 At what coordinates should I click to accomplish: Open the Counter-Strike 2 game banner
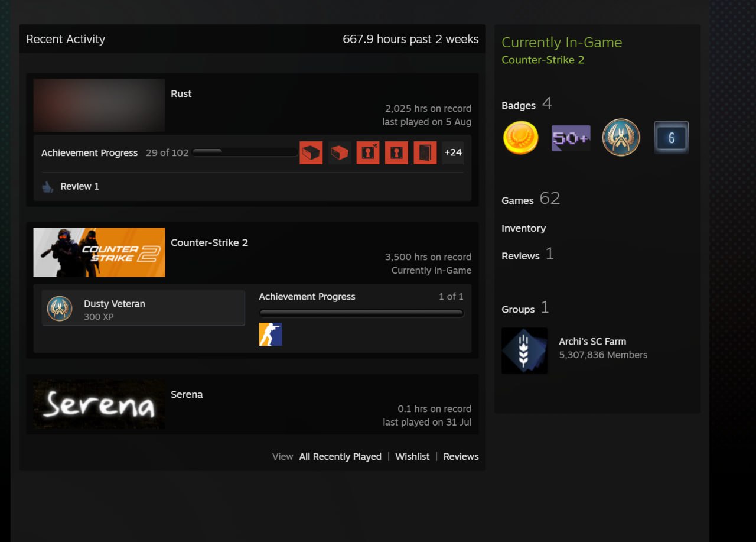pyautogui.click(x=99, y=252)
